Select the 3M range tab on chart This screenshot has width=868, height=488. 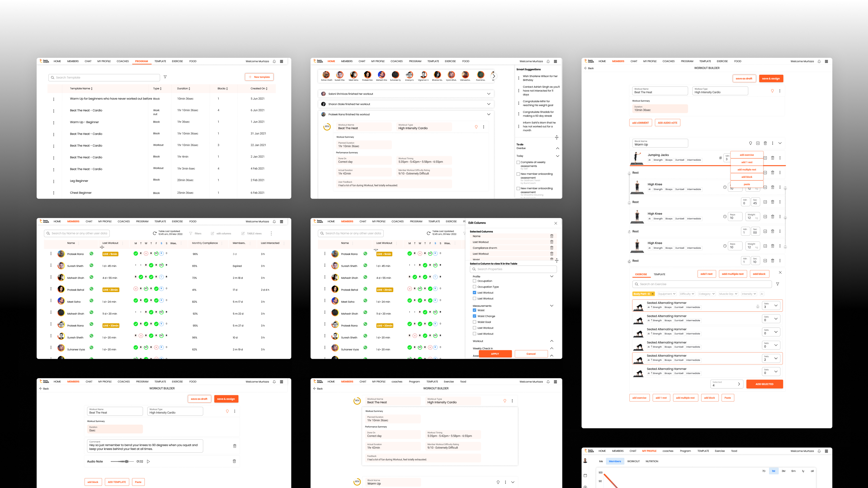[x=783, y=471]
